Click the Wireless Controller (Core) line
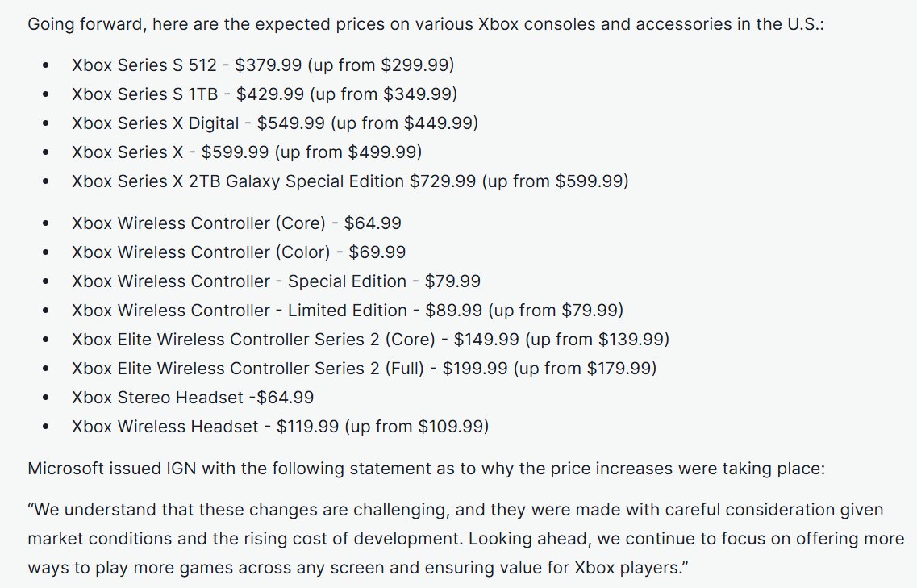This screenshot has width=917, height=588. 236,223
